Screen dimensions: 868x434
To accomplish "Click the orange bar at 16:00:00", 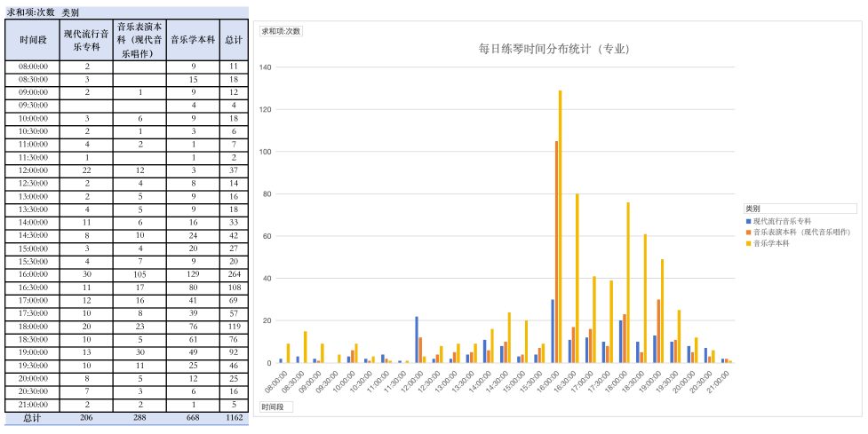I will pyautogui.click(x=556, y=252).
